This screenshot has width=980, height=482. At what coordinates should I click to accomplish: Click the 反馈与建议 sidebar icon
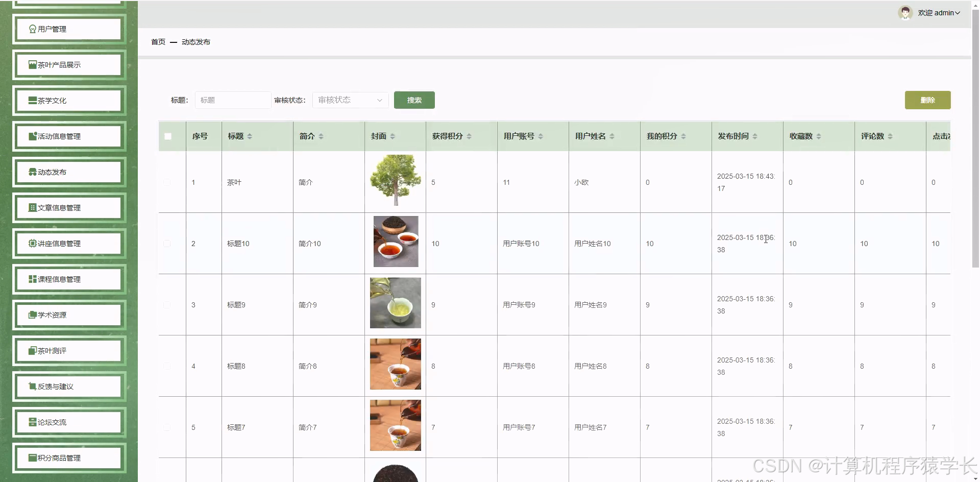(33, 387)
